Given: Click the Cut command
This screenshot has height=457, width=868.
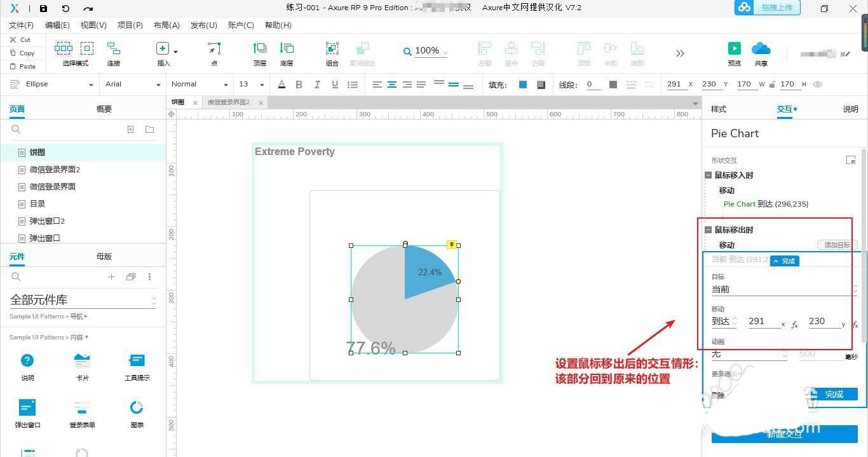Looking at the screenshot, I should (20, 39).
